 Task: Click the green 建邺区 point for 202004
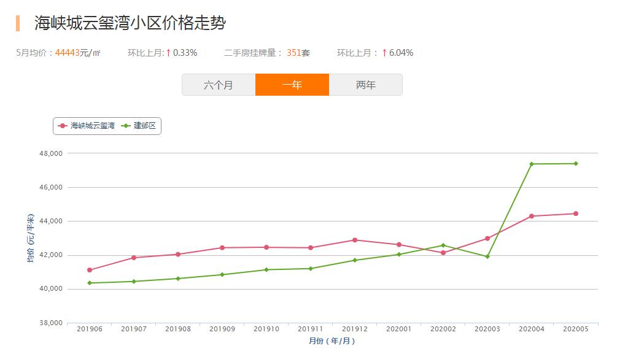coord(532,164)
